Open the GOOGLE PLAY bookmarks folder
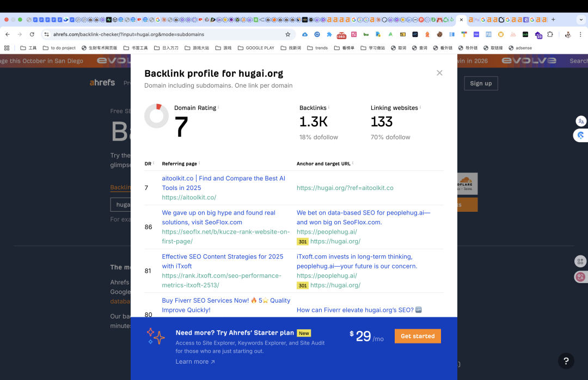 point(256,48)
